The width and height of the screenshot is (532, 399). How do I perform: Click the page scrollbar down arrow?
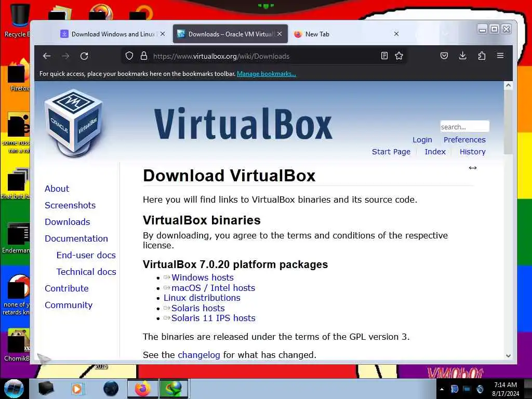click(x=508, y=355)
